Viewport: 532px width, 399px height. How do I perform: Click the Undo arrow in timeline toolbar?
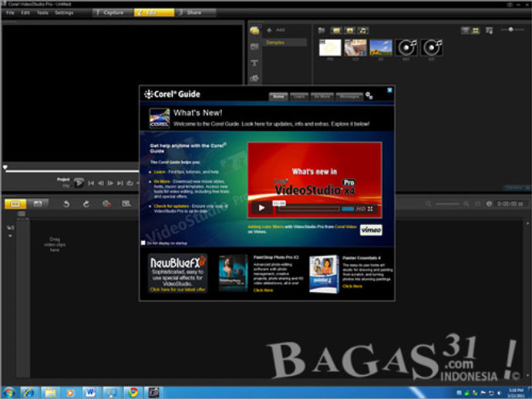tap(66, 204)
